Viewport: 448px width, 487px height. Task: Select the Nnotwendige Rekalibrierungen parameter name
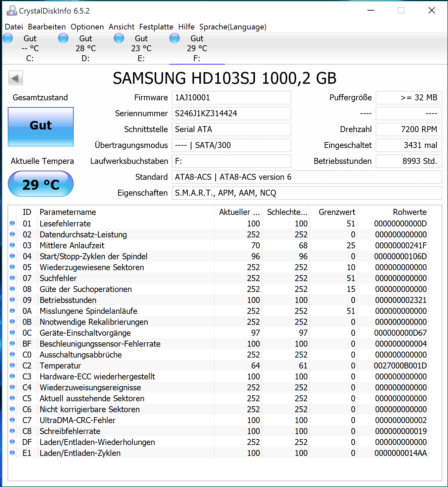pos(94,322)
